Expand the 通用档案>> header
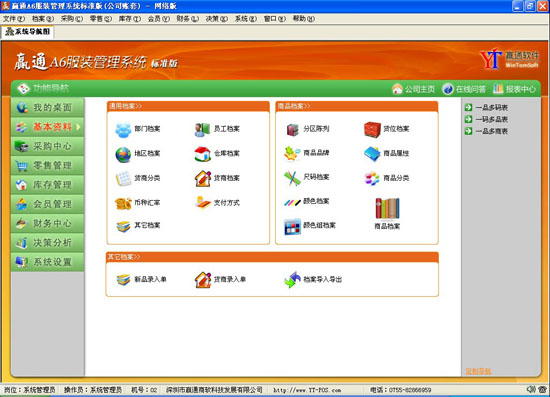This screenshot has height=397, width=550. coord(126,106)
